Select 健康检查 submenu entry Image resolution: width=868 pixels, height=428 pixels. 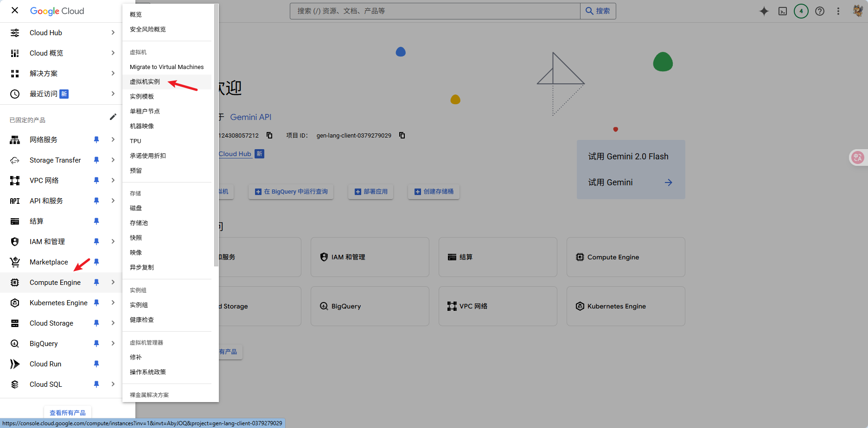(x=167, y=320)
